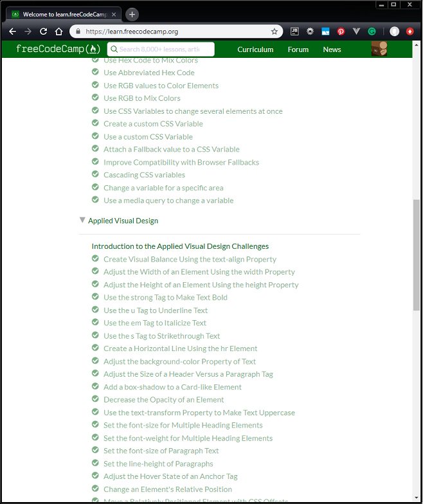Open Set the font-size of Paragraph Text
Image resolution: width=423 pixels, height=504 pixels.
pyautogui.click(x=161, y=451)
